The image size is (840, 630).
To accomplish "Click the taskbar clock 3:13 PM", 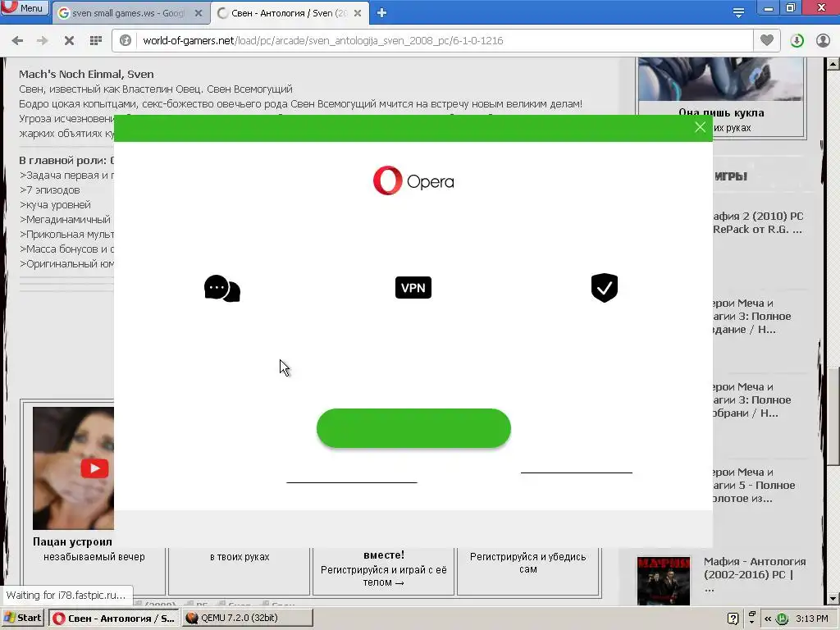I will point(811,619).
